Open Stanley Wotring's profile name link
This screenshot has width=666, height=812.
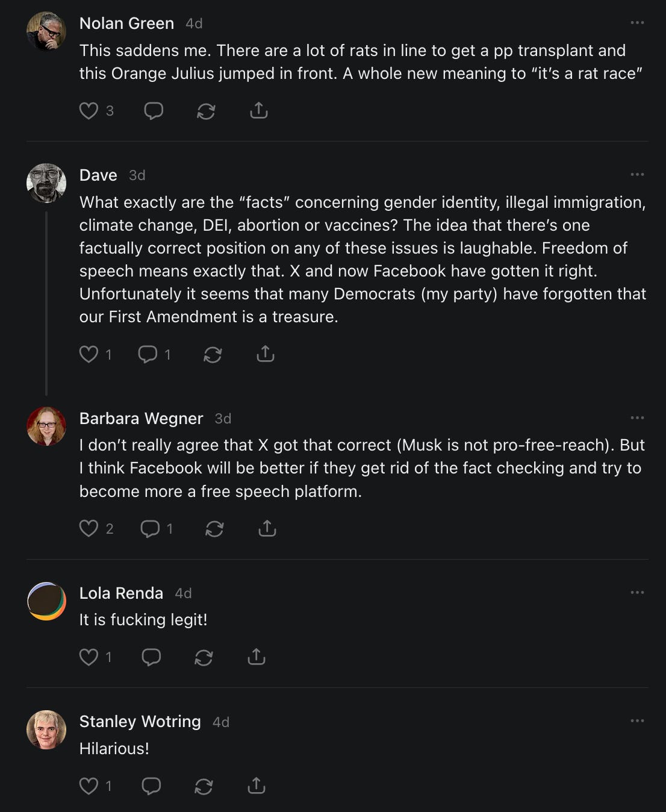click(140, 722)
